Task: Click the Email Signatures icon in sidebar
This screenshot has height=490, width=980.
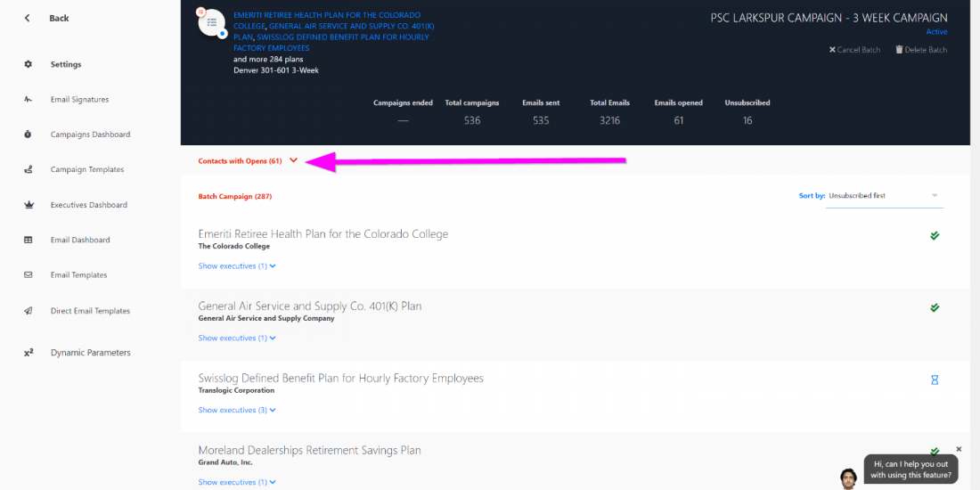Action: 29,100
